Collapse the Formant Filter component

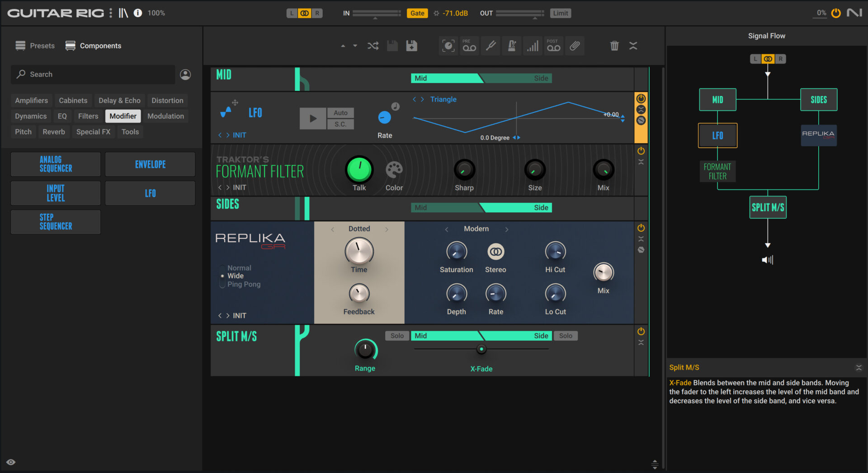(641, 162)
